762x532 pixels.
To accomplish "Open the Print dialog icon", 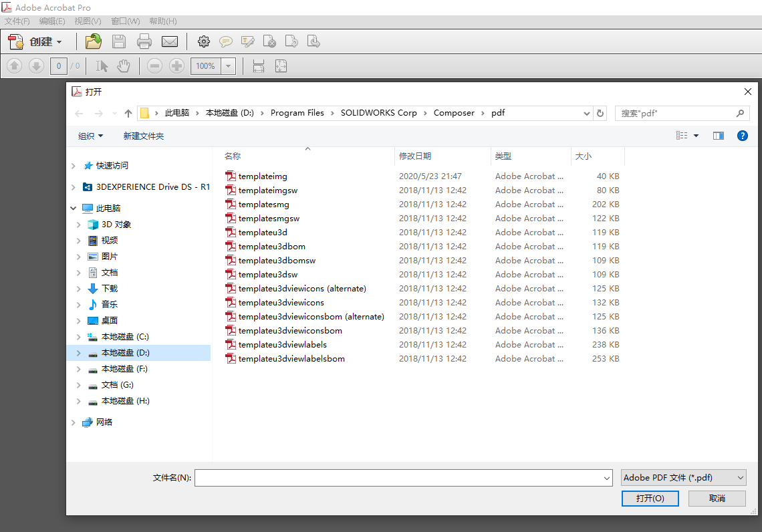I will [144, 41].
